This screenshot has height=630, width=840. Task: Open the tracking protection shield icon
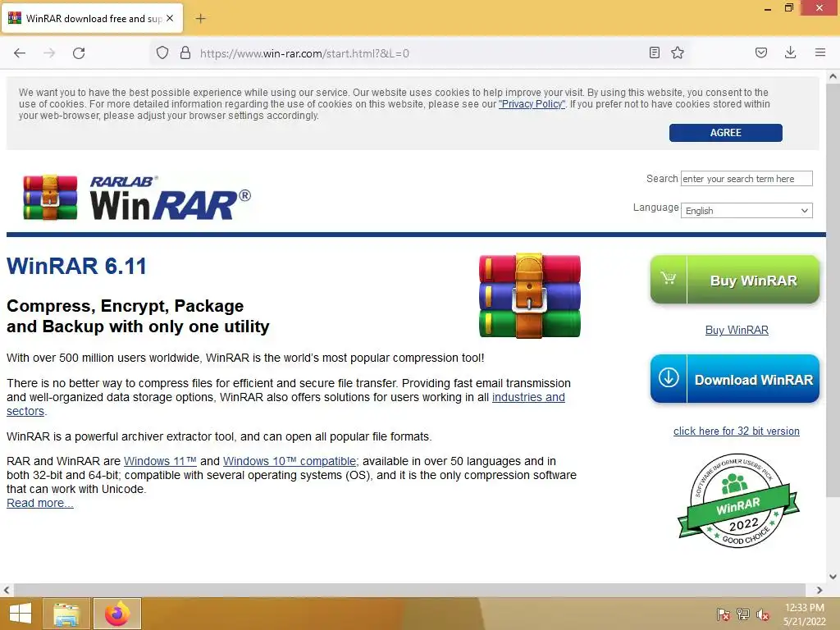click(x=162, y=53)
